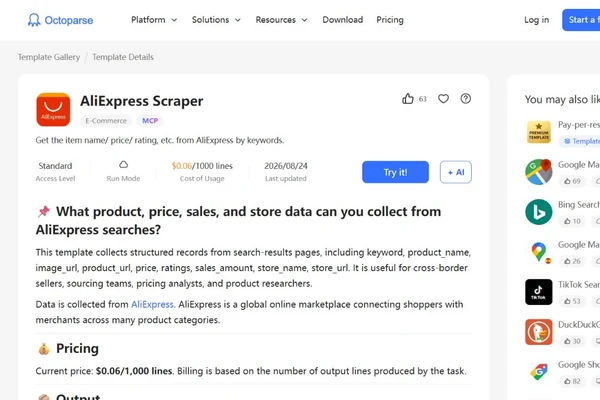600x400 pixels.
Task: Expand the Solutions menu
Action: coord(216,20)
